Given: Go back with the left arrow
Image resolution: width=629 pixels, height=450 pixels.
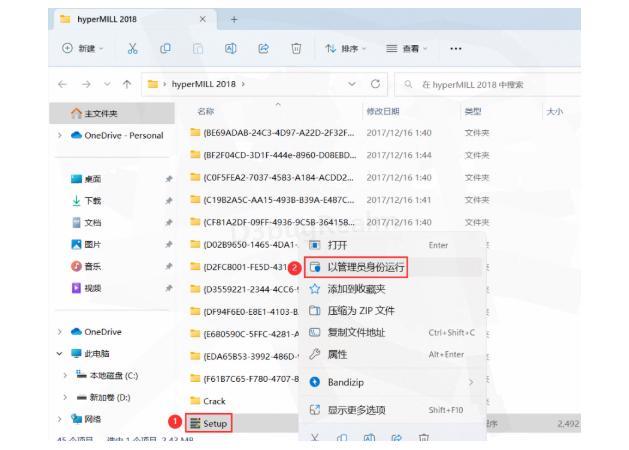Looking at the screenshot, I should (x=62, y=84).
